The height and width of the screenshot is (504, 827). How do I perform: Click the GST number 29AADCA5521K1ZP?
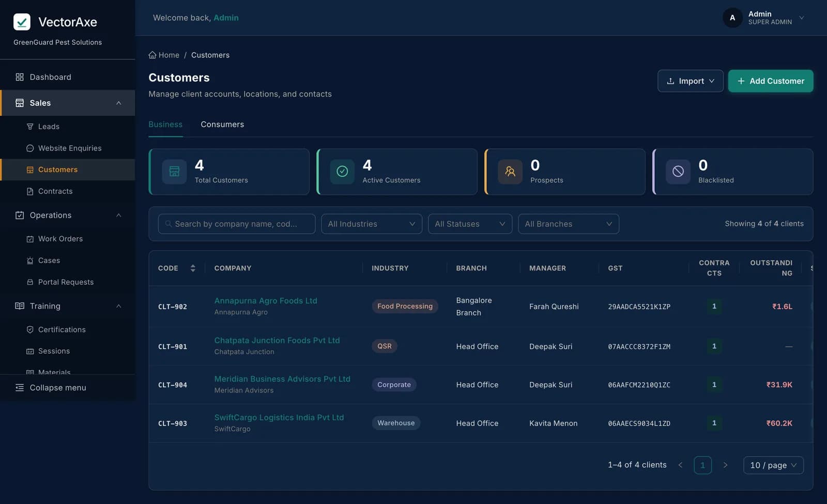click(639, 307)
